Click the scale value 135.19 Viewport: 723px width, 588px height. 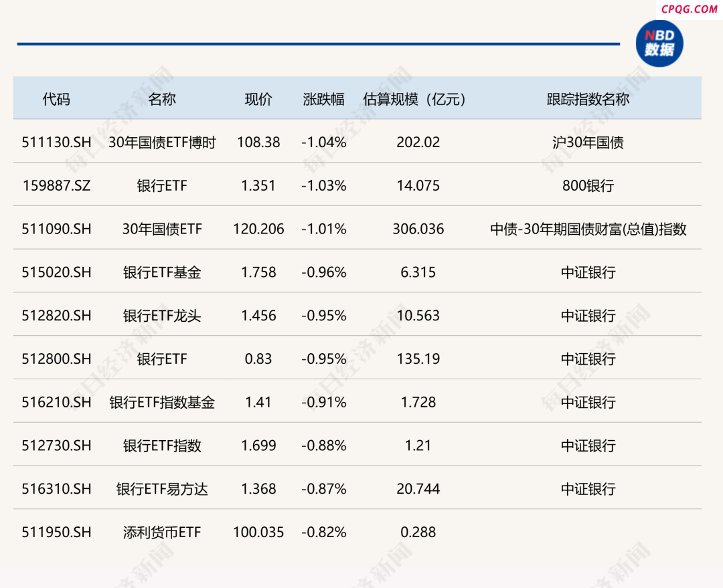click(418, 359)
